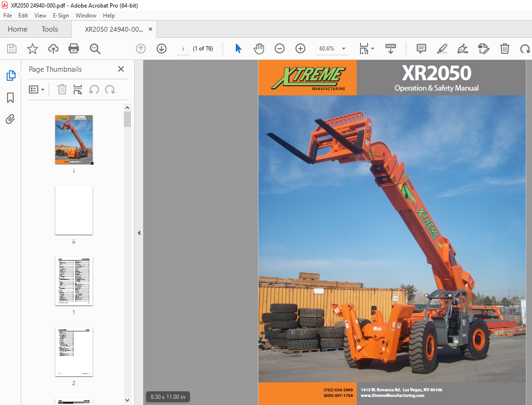Select blank page ii thumbnail
This screenshot has height=405, width=532.
(74, 210)
